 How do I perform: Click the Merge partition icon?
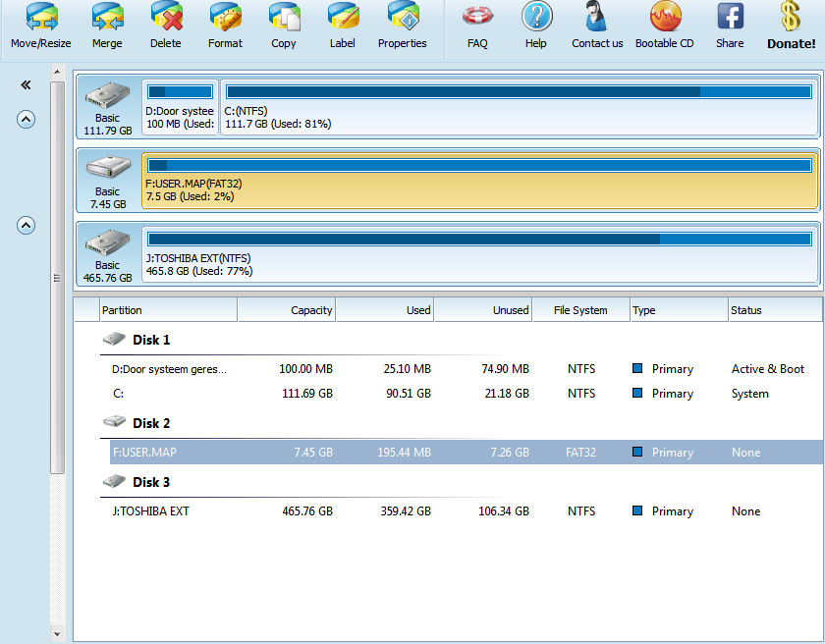[x=107, y=26]
